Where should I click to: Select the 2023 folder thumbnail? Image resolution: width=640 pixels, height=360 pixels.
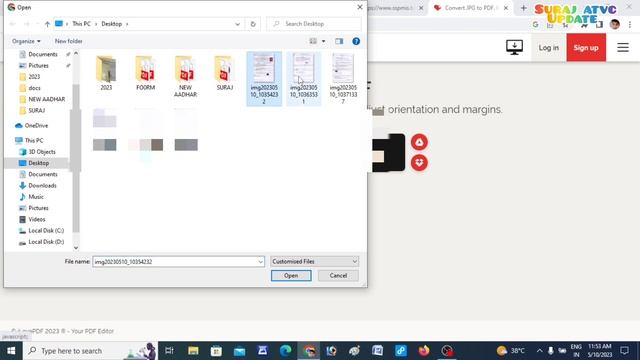point(106,73)
